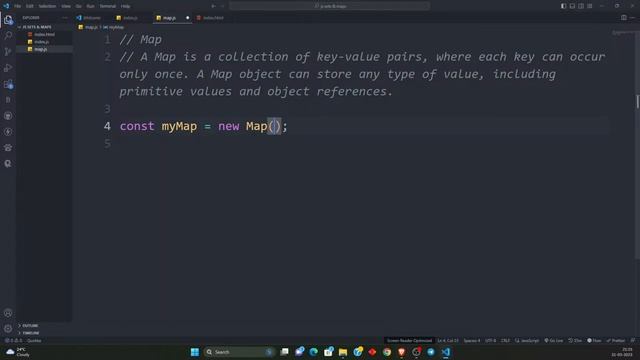
Task: Open Google Chrome from the taskbar
Action: click(x=387, y=352)
